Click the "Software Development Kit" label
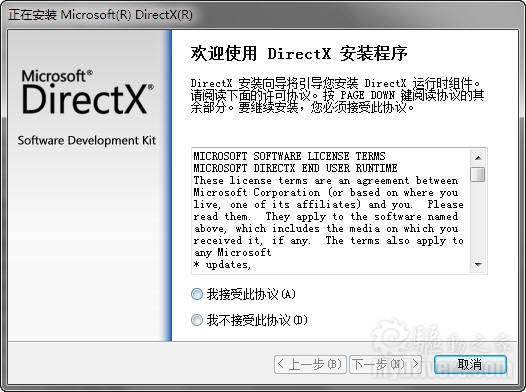This screenshot has height=392, width=526. pos(87,141)
